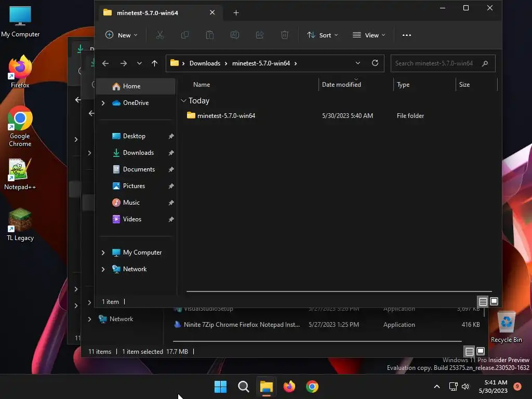The image size is (532, 399).
Task: Click the Delete trash icon
Action: coord(285,35)
